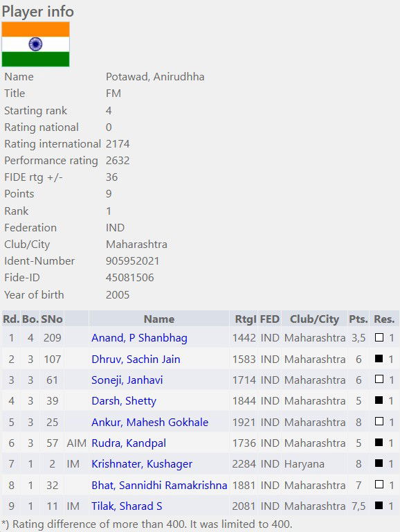Click the black piece icon in round 7

379,463
